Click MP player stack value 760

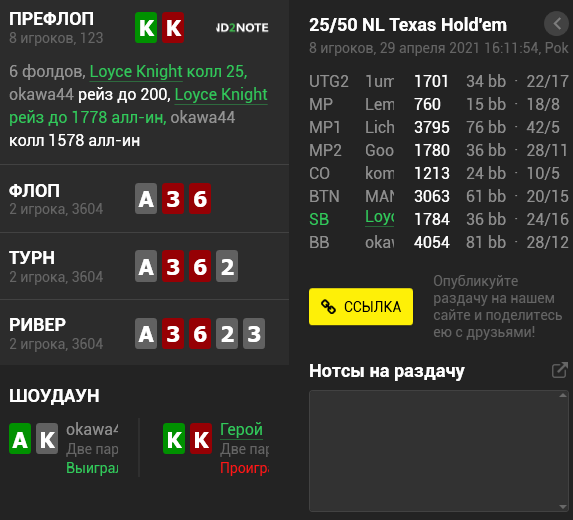[x=428, y=105]
